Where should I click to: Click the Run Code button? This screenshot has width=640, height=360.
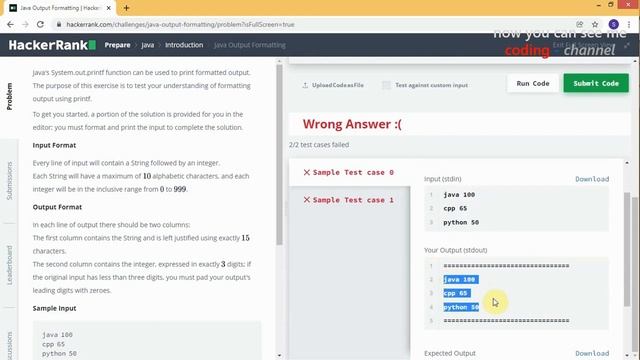[533, 83]
